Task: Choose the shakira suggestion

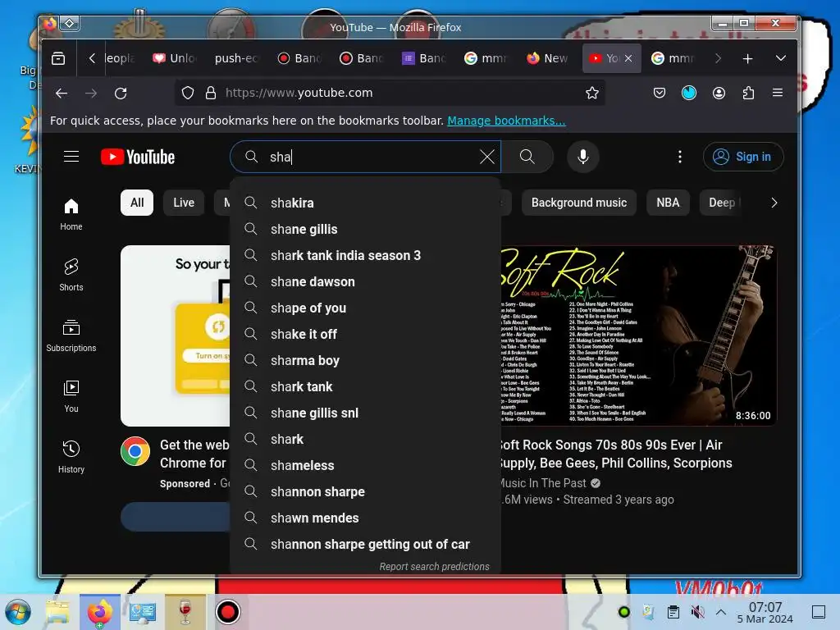Action: pyautogui.click(x=365, y=203)
